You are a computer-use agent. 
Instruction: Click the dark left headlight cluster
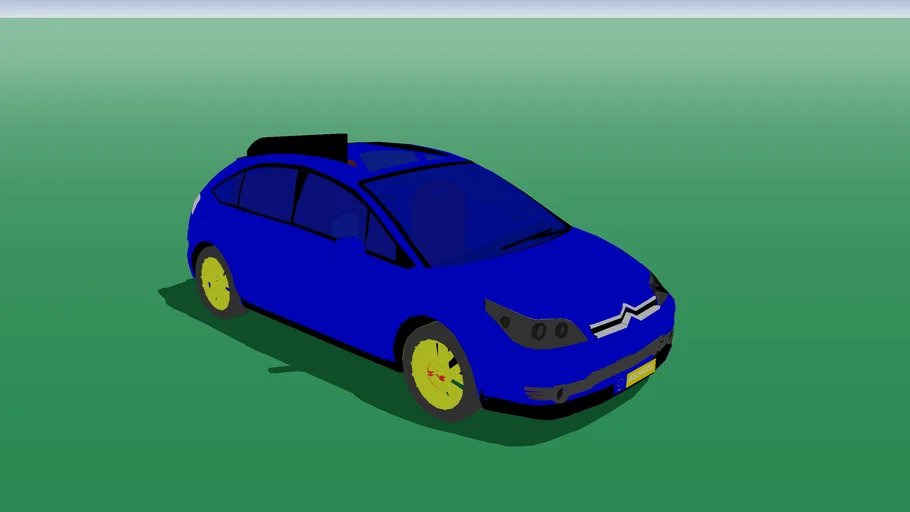tap(535, 325)
